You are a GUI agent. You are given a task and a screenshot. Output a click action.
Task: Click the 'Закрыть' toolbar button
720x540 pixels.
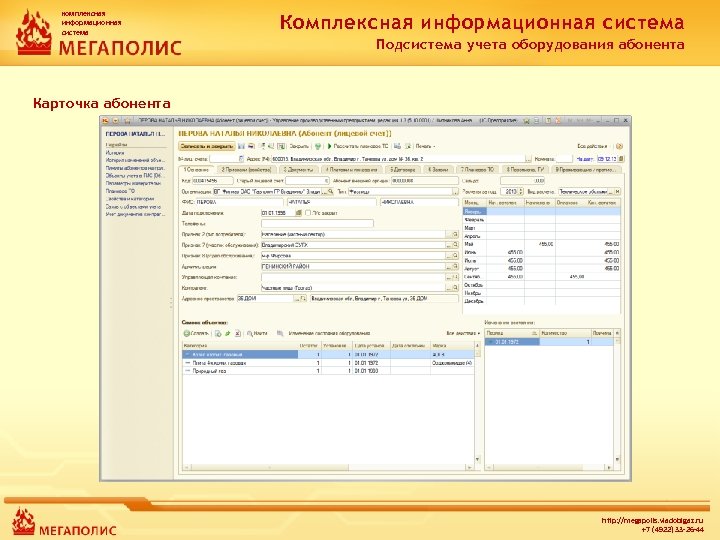point(299,146)
